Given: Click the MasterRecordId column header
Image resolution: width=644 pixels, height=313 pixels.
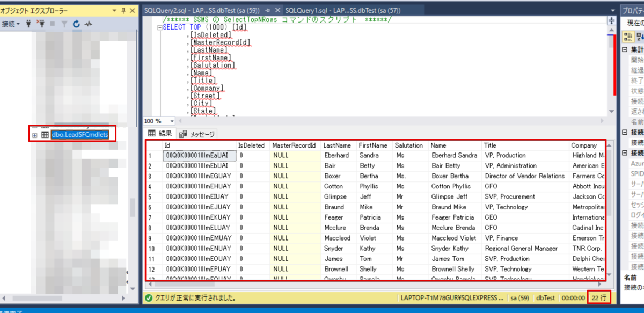Looking at the screenshot, I should [x=296, y=145].
